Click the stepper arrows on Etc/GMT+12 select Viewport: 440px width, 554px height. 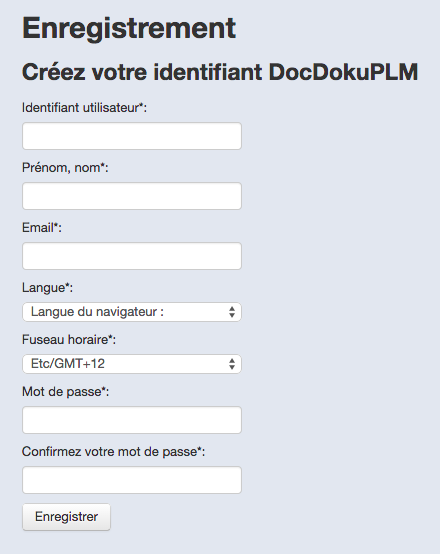click(232, 364)
